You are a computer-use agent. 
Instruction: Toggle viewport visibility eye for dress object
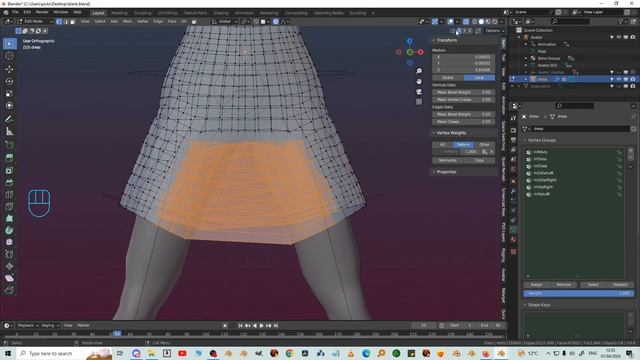[x=619, y=79]
